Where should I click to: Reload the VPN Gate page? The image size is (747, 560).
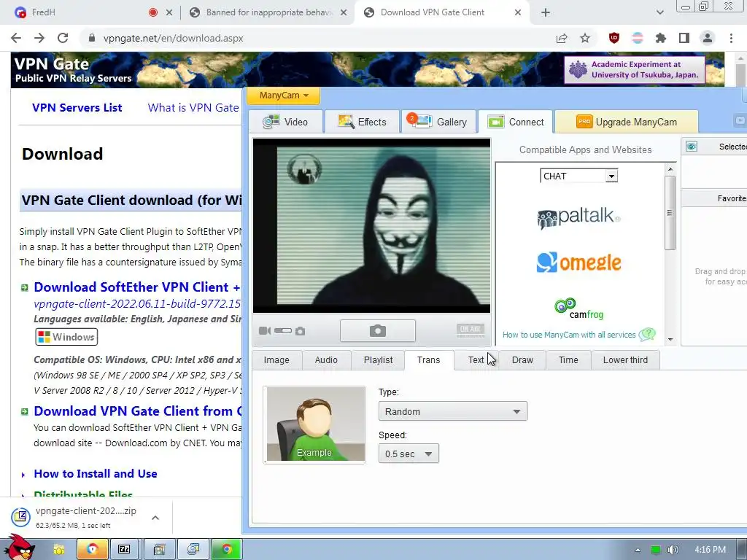(63, 38)
